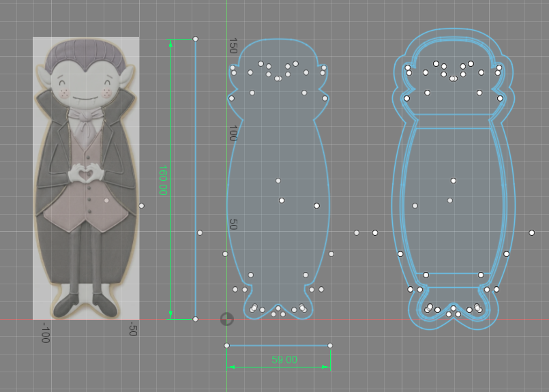Select the 59.00 horizontal dimension value

[284, 359]
